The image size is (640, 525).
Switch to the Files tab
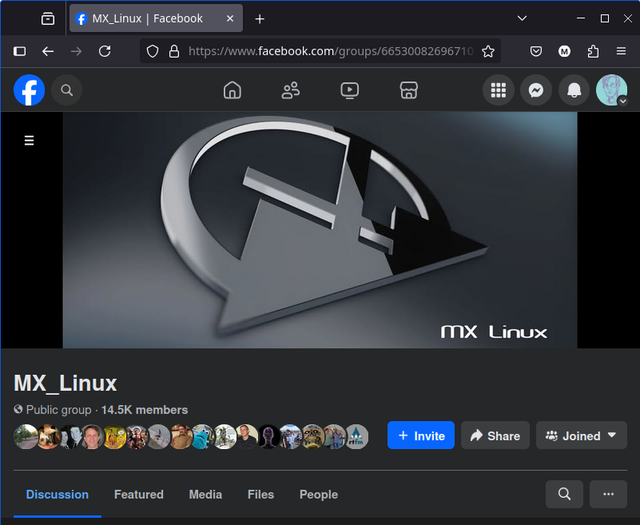click(261, 495)
